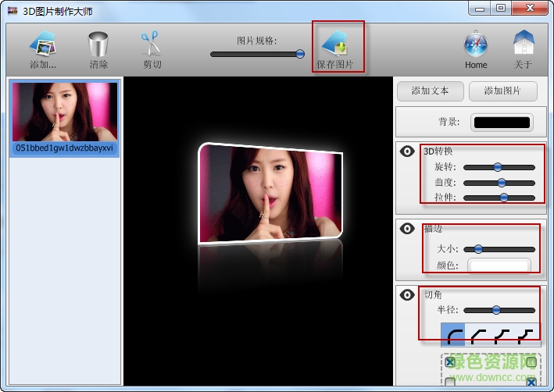Open the 关于 about house icon
This screenshot has height=392, width=554.
pyautogui.click(x=524, y=42)
